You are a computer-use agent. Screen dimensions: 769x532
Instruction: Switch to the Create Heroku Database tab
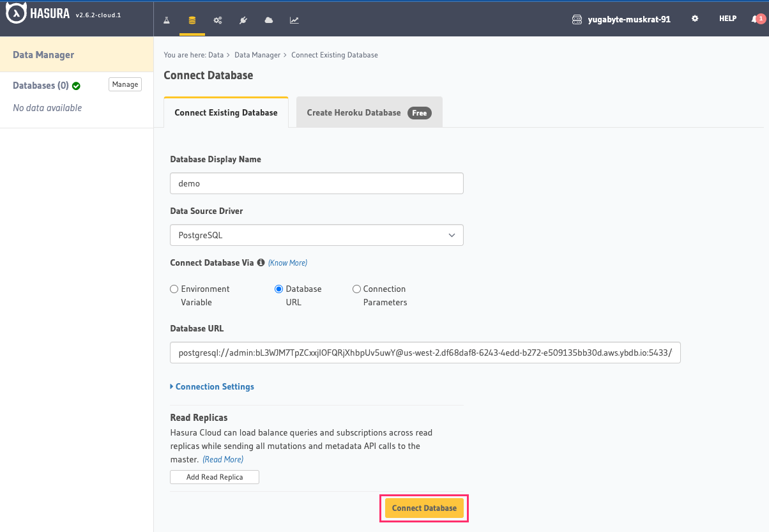tap(369, 112)
